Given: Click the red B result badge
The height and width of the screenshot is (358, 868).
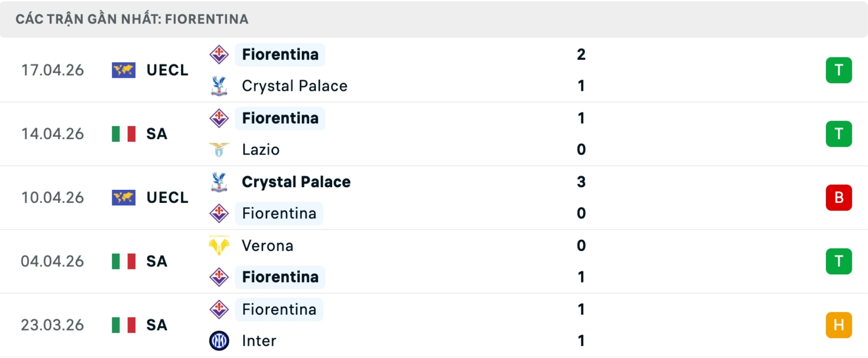Looking at the screenshot, I should 839,198.
